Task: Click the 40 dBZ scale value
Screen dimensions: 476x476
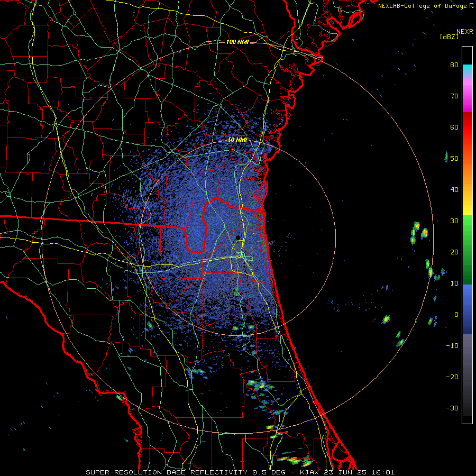Action: pos(454,190)
